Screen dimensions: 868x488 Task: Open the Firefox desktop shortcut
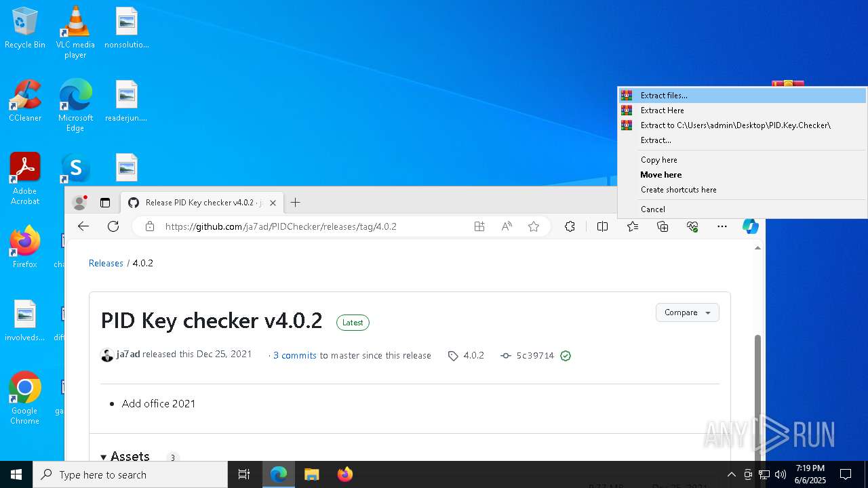pyautogui.click(x=25, y=247)
